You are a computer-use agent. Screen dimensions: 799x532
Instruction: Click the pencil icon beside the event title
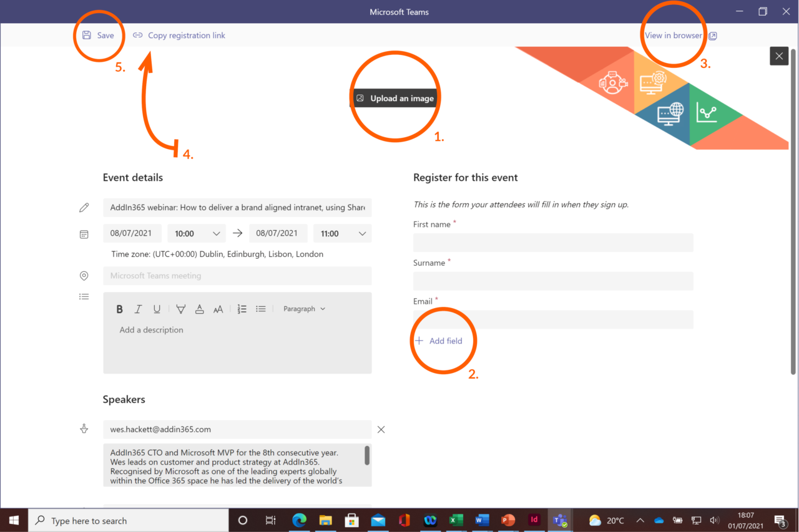pyautogui.click(x=84, y=207)
